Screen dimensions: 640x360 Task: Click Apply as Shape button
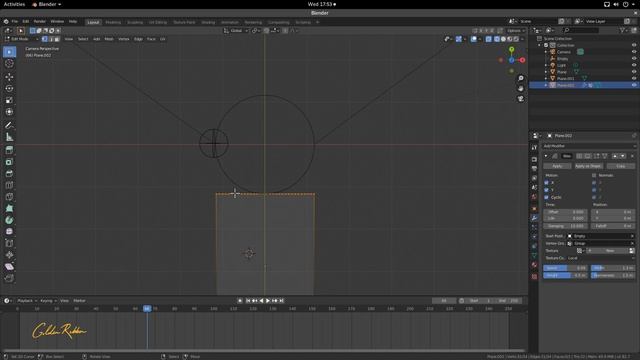[588, 166]
